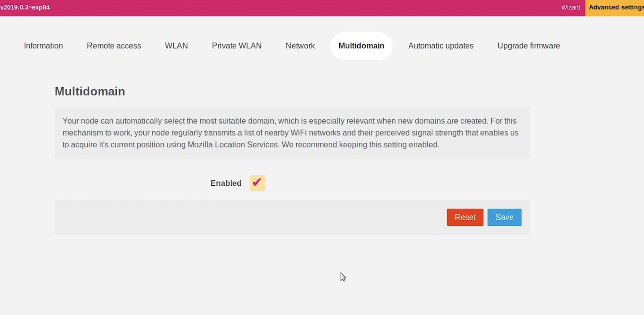Click the active Multidomain tab

pos(361,46)
